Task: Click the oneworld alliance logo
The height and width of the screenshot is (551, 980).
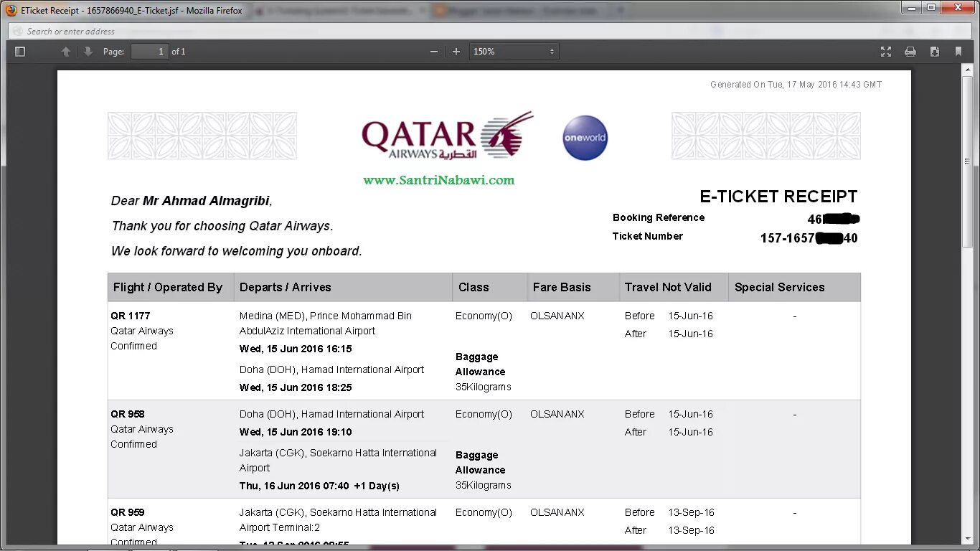Action: tap(585, 138)
